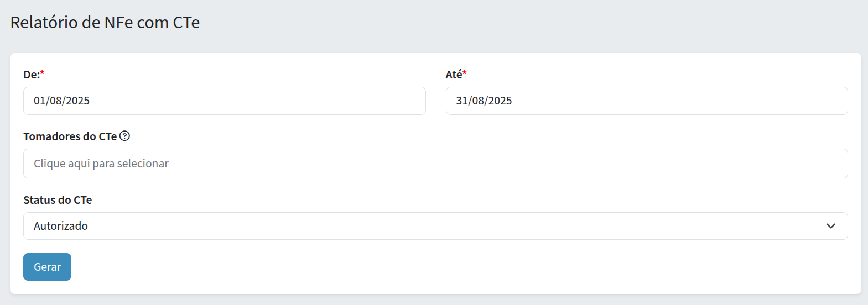Click the 'De:' field label
Screen dimensions: 868x305
pos(31,75)
